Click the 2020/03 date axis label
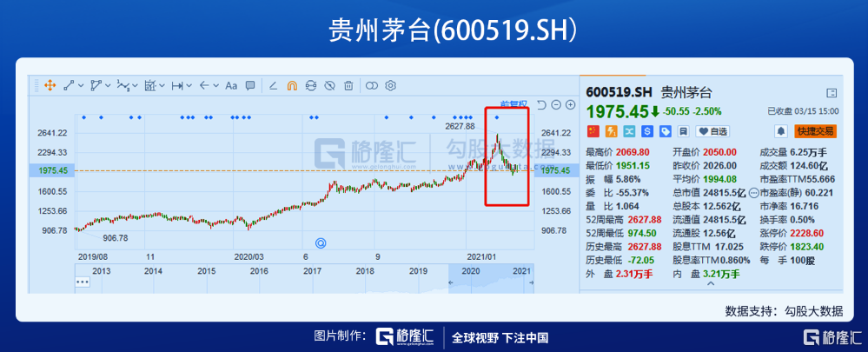868x352 pixels. [248, 256]
